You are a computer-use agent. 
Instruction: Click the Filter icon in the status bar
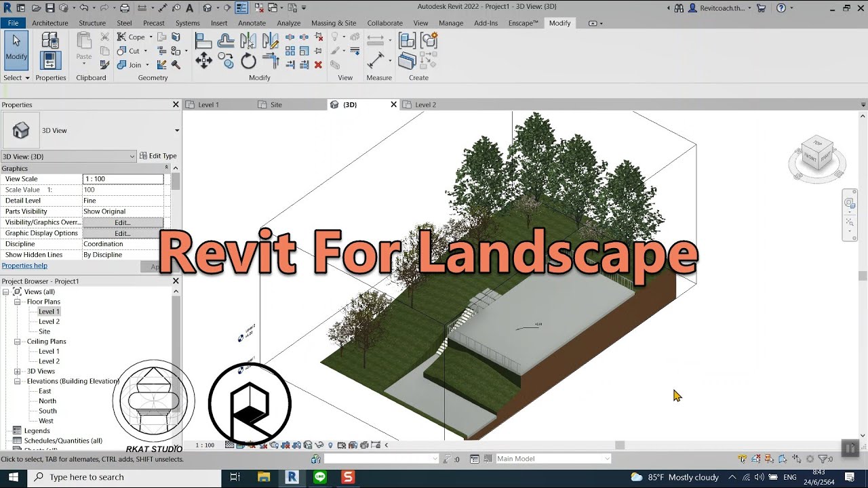point(823,459)
